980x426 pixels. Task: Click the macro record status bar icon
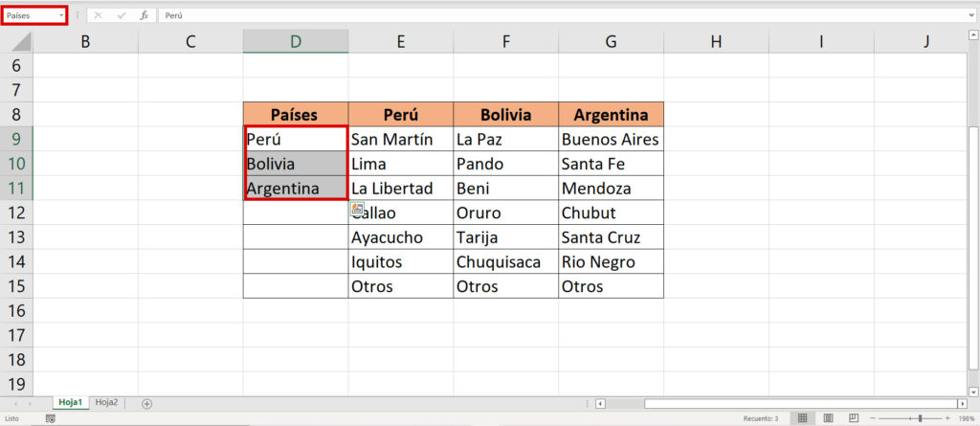coord(50,418)
